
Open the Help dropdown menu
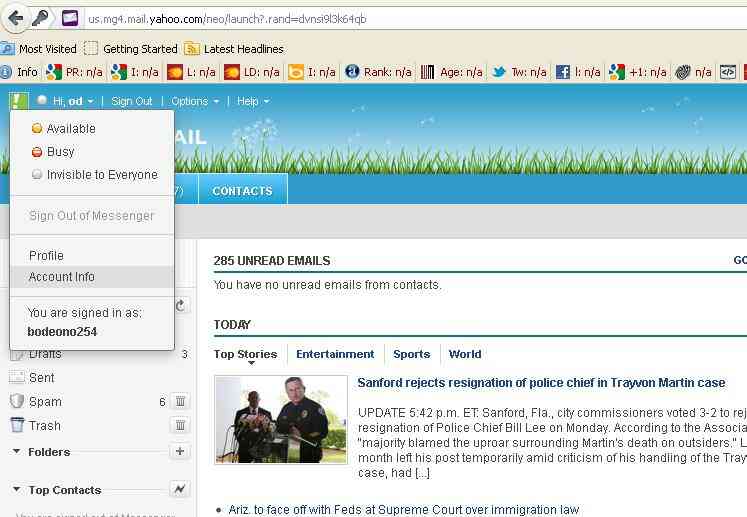tap(252, 101)
